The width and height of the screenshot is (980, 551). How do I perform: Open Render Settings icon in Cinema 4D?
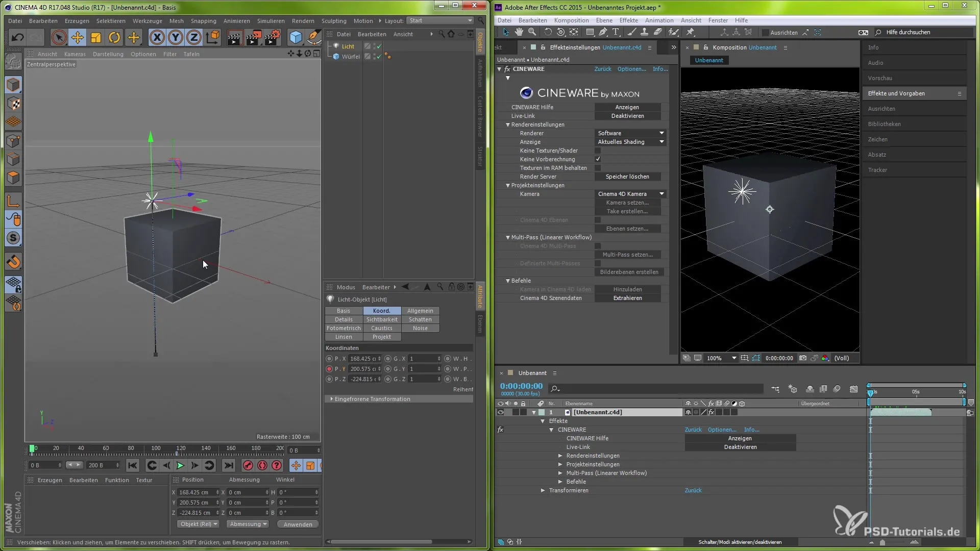pos(273,37)
